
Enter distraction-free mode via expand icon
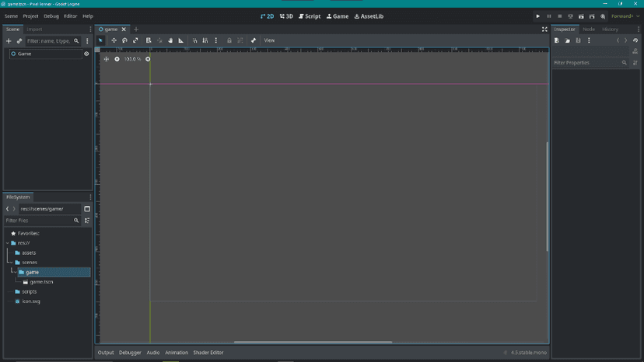coord(544,30)
